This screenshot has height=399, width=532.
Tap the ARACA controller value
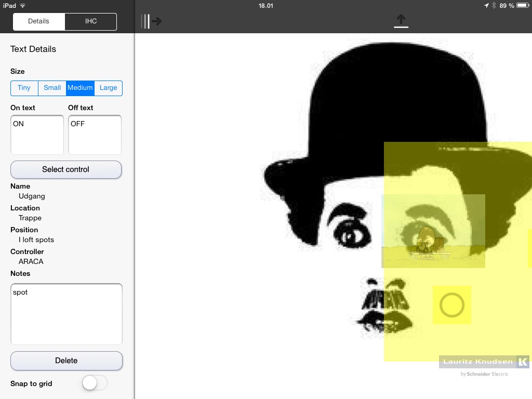point(31,261)
